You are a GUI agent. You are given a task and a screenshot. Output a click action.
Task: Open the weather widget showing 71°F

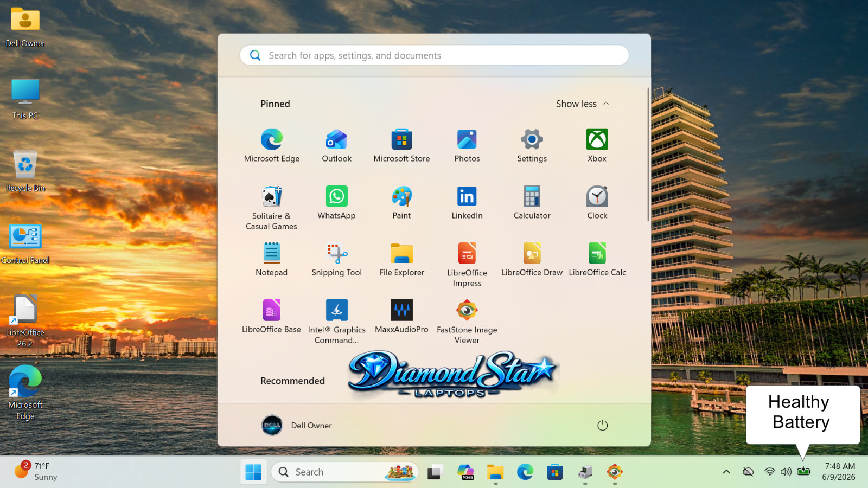(x=36, y=471)
